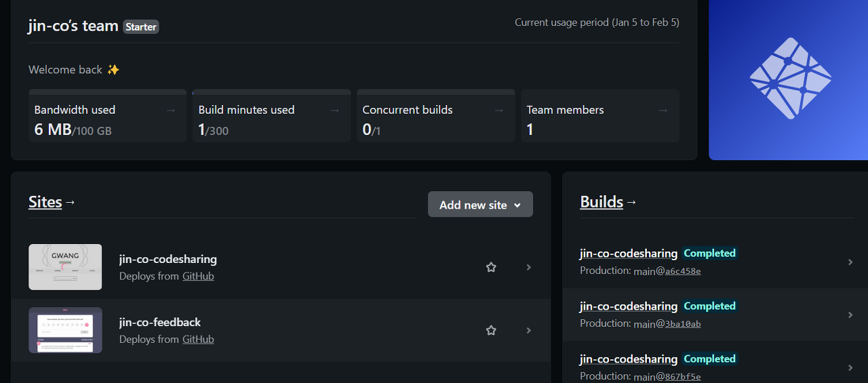
Task: Open the jin-co-codesharing build with commit 867bf5e
Action: pos(629,359)
